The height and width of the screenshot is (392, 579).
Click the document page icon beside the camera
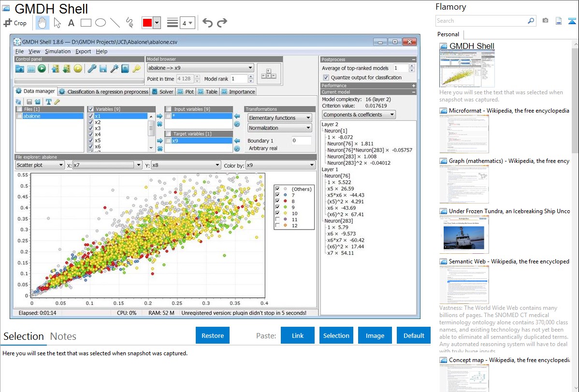(559, 21)
